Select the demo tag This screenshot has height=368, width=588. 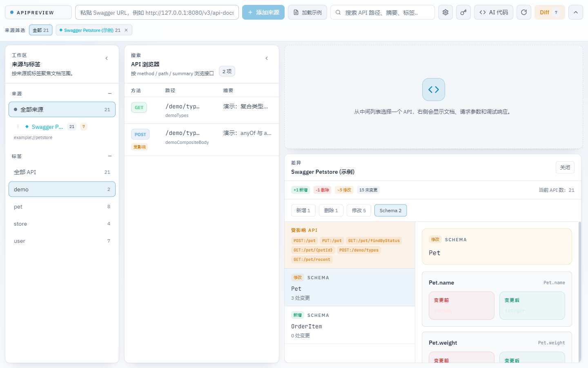point(62,189)
